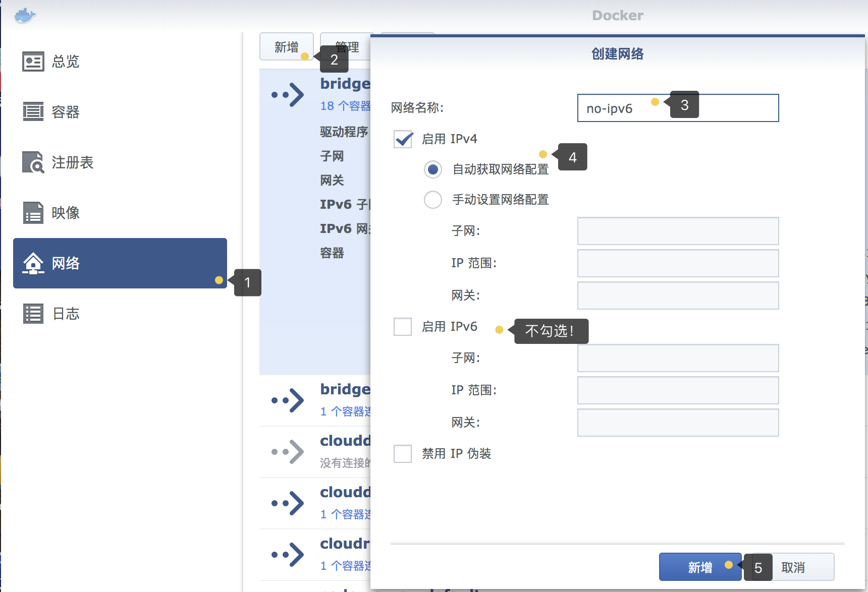868x592 pixels.
Task: Click the arrow icon of the bridge network with 18 containers
Action: (288, 95)
